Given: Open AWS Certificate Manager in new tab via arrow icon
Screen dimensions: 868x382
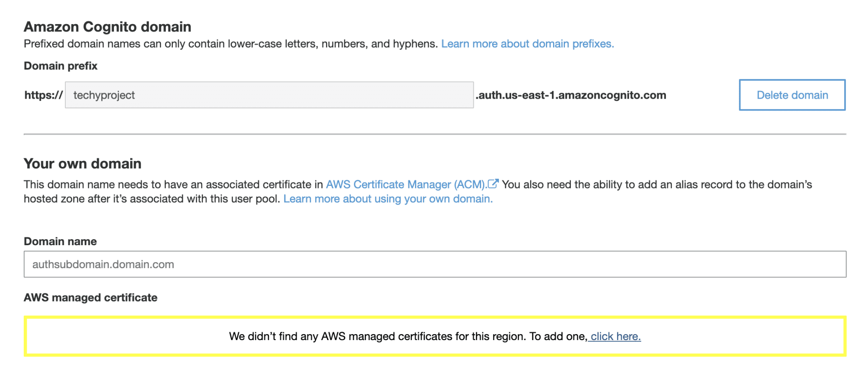Looking at the screenshot, I should pyautogui.click(x=494, y=184).
